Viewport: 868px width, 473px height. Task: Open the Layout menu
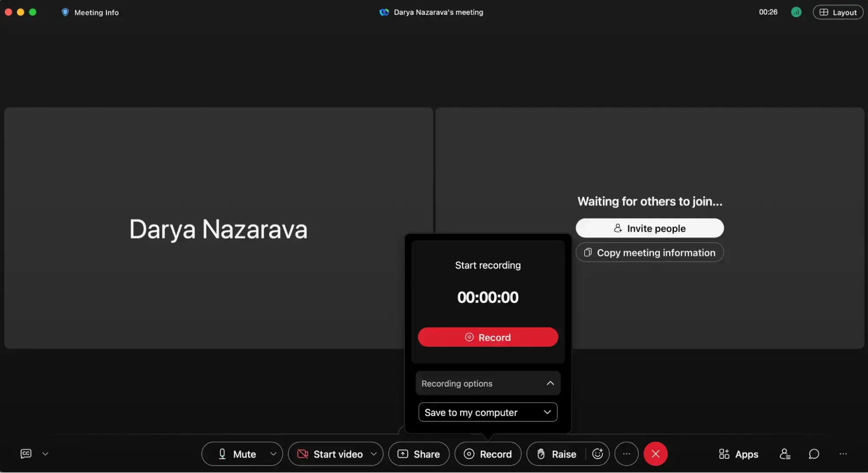pos(837,12)
